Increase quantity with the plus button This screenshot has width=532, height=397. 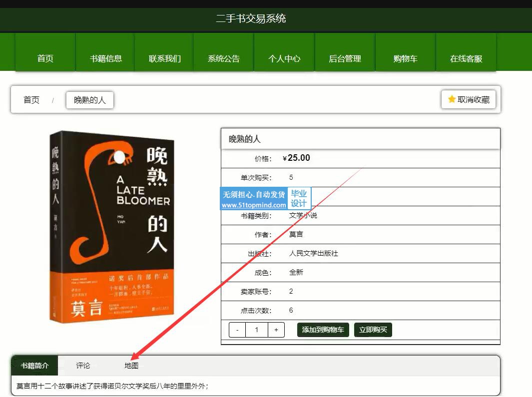(276, 330)
